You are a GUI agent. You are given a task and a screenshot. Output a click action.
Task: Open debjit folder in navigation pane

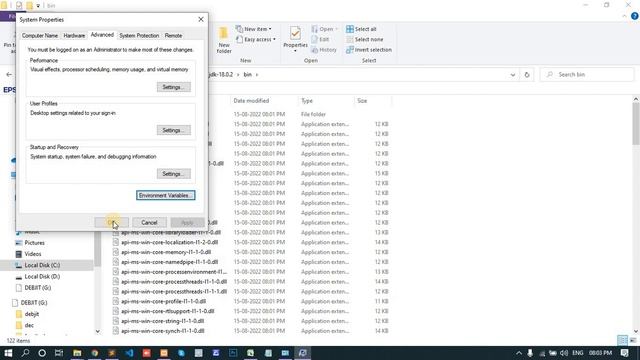31,314
